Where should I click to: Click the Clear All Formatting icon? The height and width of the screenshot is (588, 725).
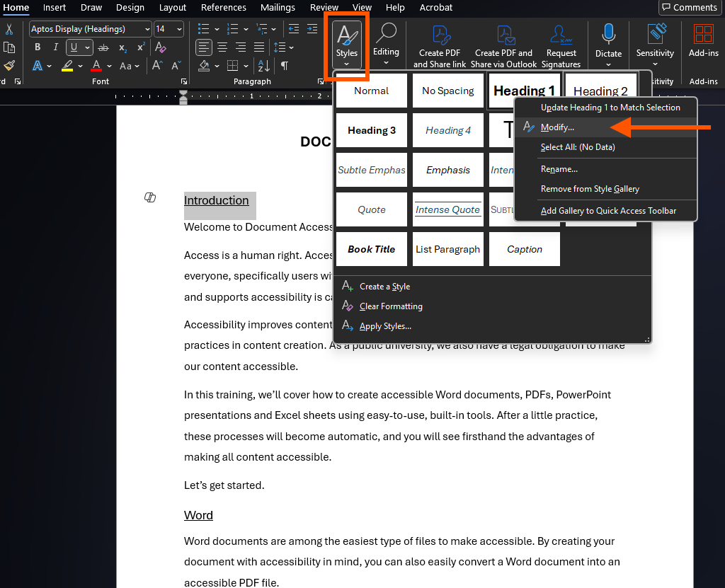tap(161, 47)
